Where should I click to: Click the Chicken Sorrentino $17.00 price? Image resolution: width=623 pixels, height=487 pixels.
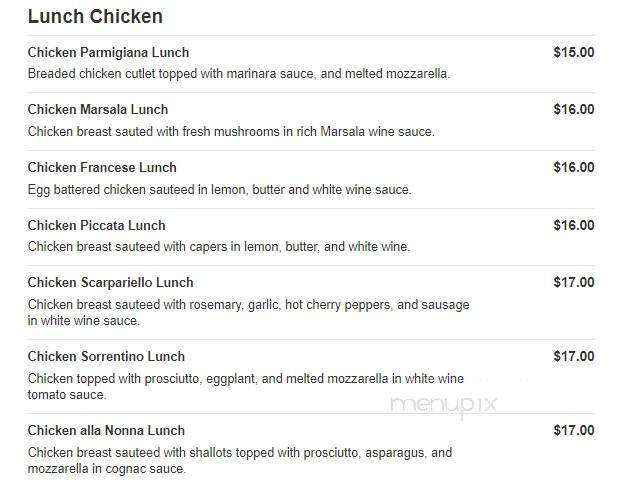click(x=573, y=357)
